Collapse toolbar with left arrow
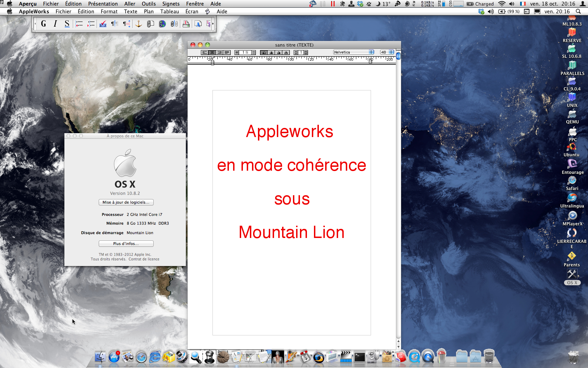Screen dimensions: 588x368 35,24
